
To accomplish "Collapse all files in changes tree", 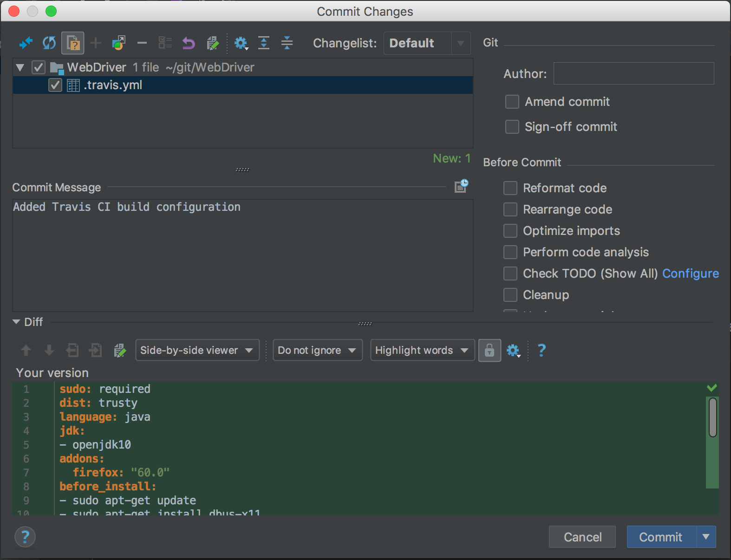I will [287, 43].
